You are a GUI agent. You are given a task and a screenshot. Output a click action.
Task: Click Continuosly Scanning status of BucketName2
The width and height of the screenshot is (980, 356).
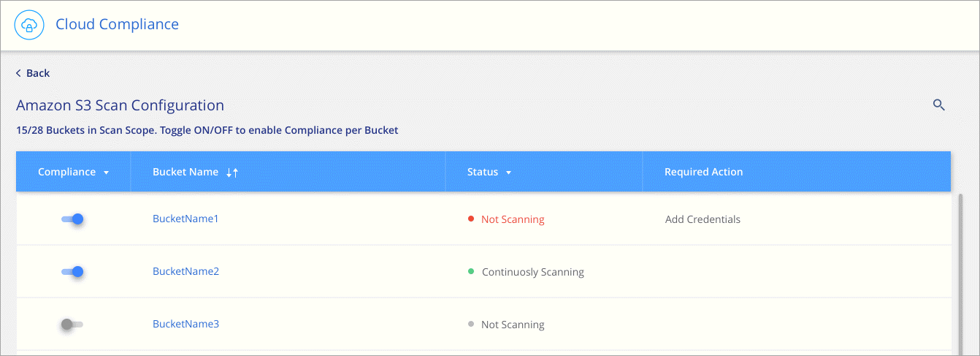coord(526,272)
